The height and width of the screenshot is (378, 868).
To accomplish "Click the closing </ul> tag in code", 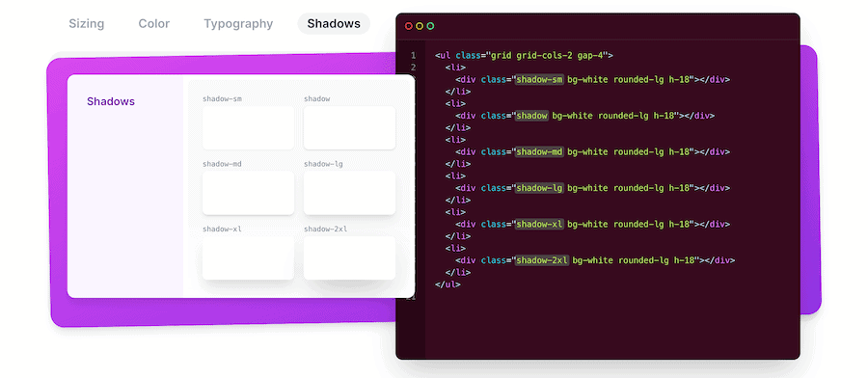I will coord(448,284).
